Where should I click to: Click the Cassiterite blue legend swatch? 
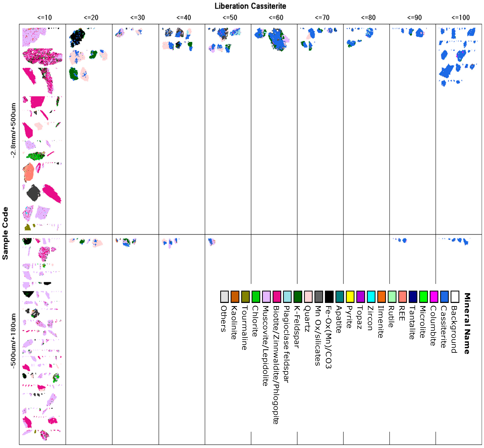[x=444, y=297]
